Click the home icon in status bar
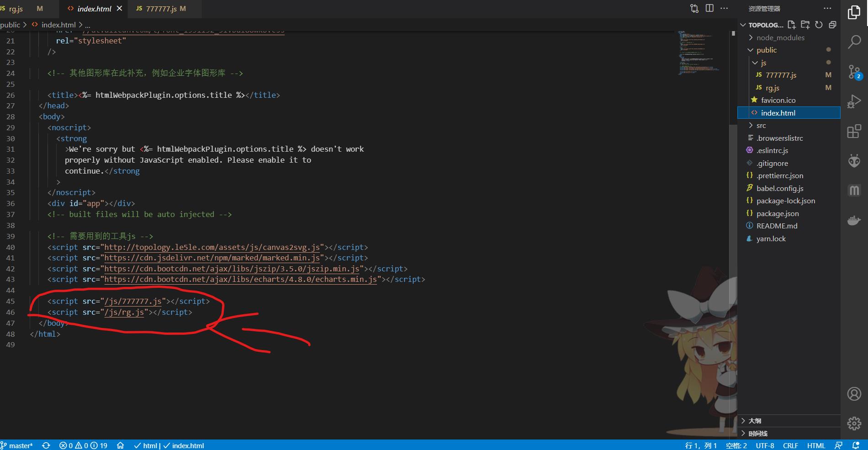The image size is (868, 450). point(120,445)
